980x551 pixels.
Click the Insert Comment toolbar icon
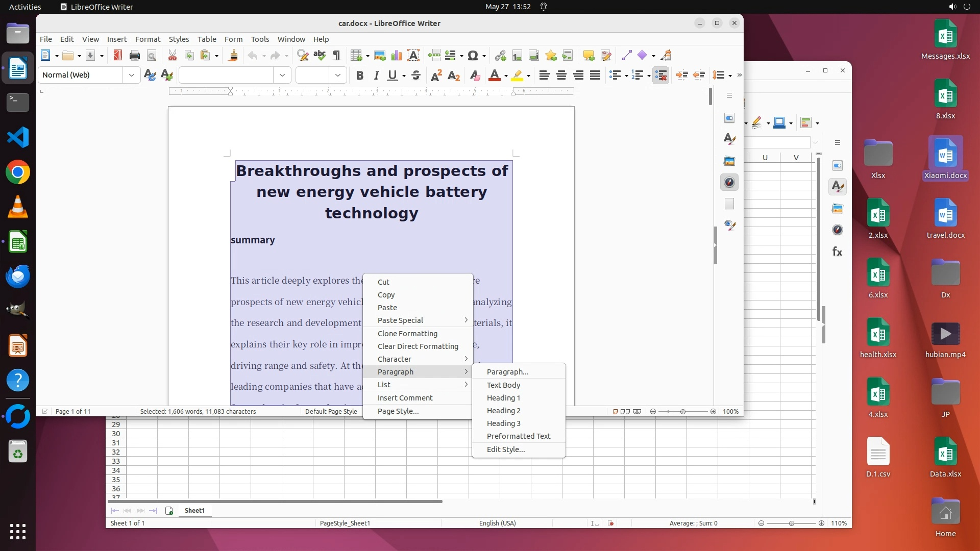pyautogui.click(x=589, y=56)
